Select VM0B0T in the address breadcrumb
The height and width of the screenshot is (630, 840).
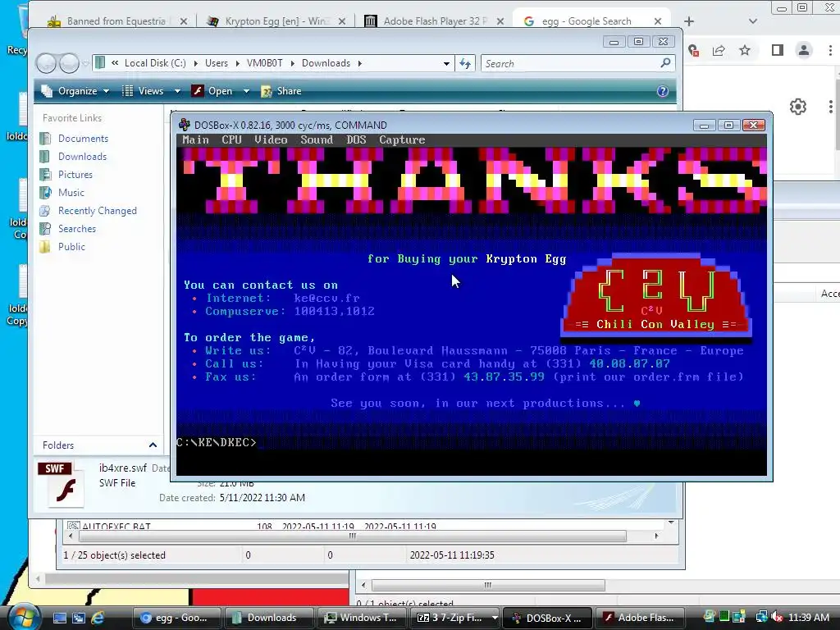[264, 63]
